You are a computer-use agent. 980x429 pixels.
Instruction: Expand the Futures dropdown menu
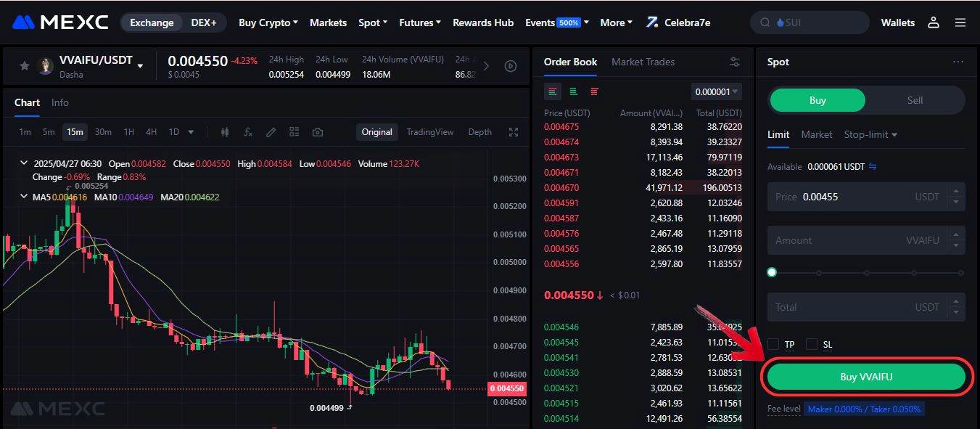tap(420, 23)
